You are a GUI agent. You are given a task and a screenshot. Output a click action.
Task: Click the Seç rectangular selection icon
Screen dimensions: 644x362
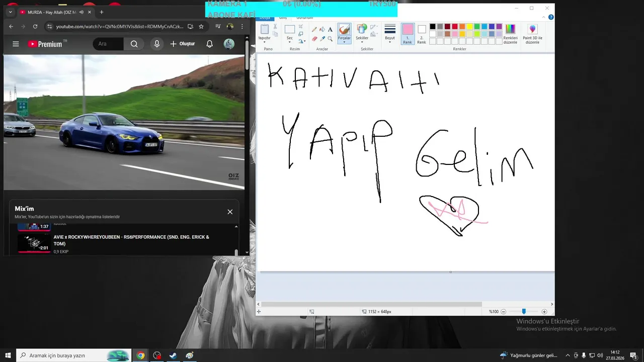point(290,30)
